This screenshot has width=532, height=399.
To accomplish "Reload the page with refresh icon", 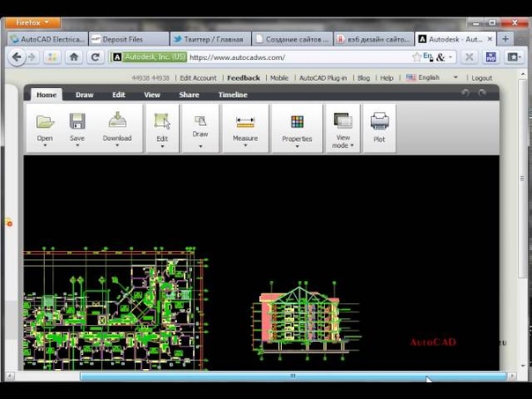I will point(95,57).
